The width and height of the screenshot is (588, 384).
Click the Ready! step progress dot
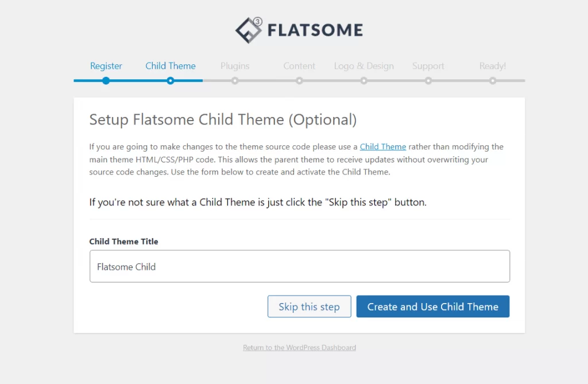(x=492, y=81)
